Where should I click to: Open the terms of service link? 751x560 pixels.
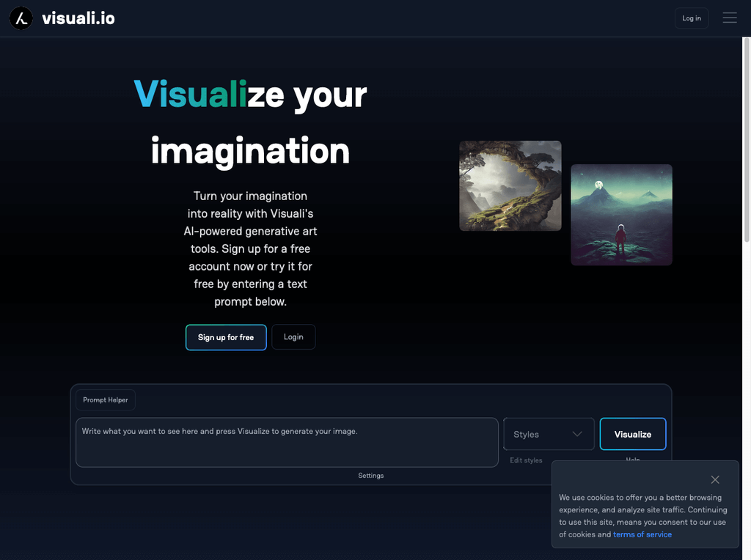pyautogui.click(x=642, y=534)
